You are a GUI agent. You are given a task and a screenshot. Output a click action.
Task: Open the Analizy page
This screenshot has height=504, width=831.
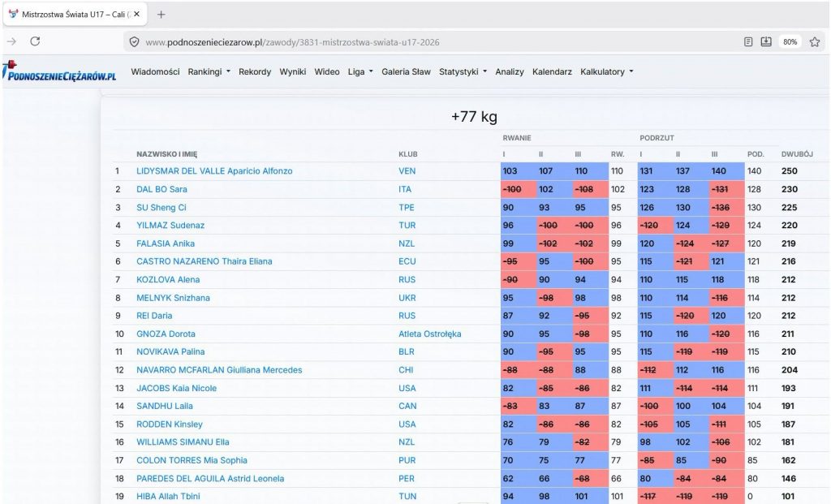(510, 71)
